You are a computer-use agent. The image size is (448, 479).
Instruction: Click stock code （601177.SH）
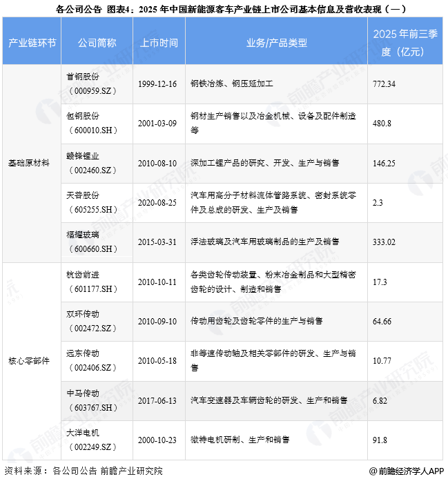93,289
